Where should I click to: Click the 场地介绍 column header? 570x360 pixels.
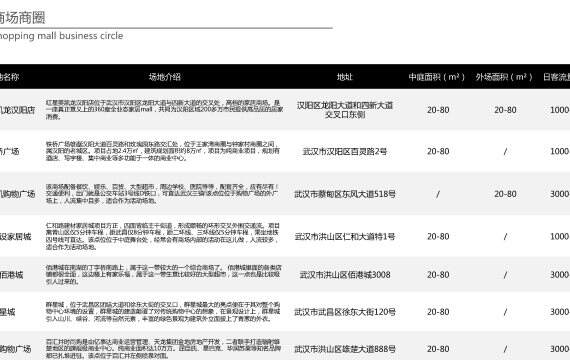[x=164, y=77]
